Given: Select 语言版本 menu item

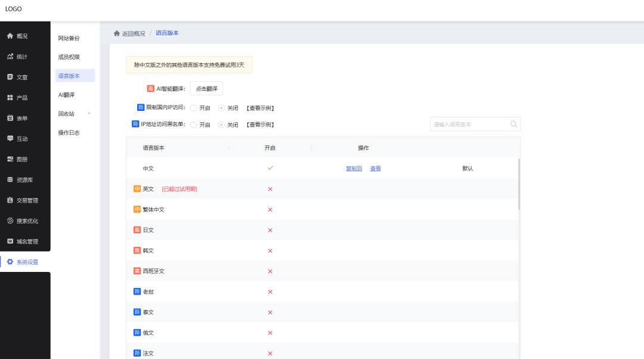Looking at the screenshot, I should pos(75,76).
